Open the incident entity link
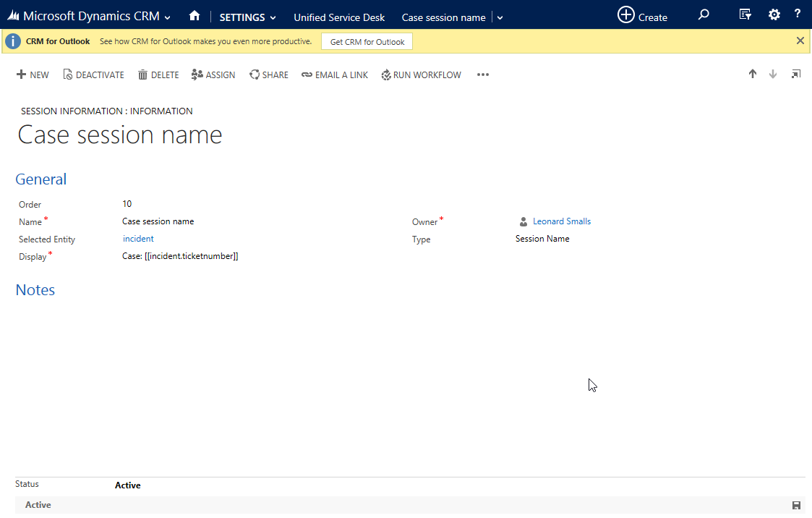 138,239
